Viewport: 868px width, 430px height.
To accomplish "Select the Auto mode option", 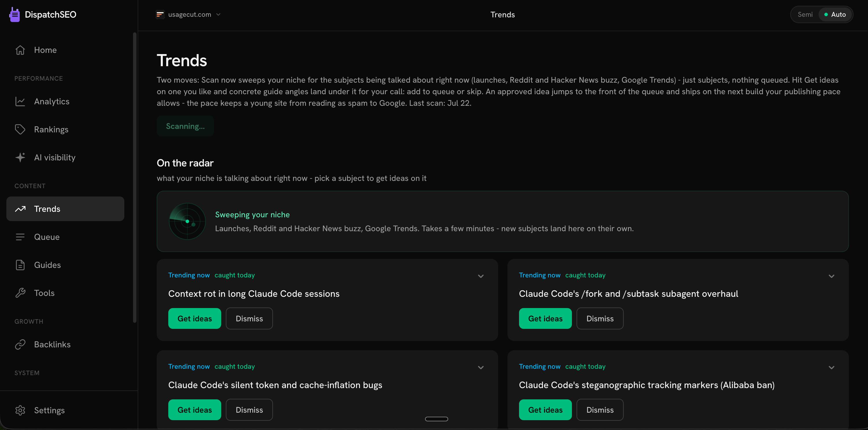I will click(835, 14).
